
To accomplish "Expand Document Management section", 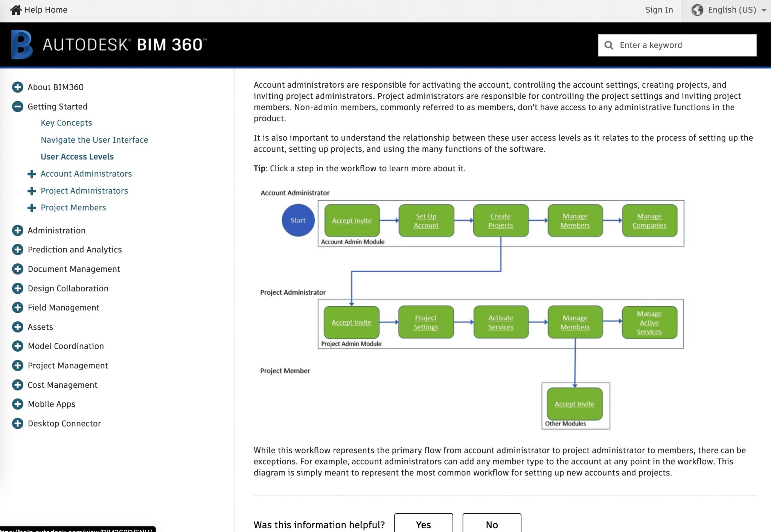I will click(x=17, y=269).
